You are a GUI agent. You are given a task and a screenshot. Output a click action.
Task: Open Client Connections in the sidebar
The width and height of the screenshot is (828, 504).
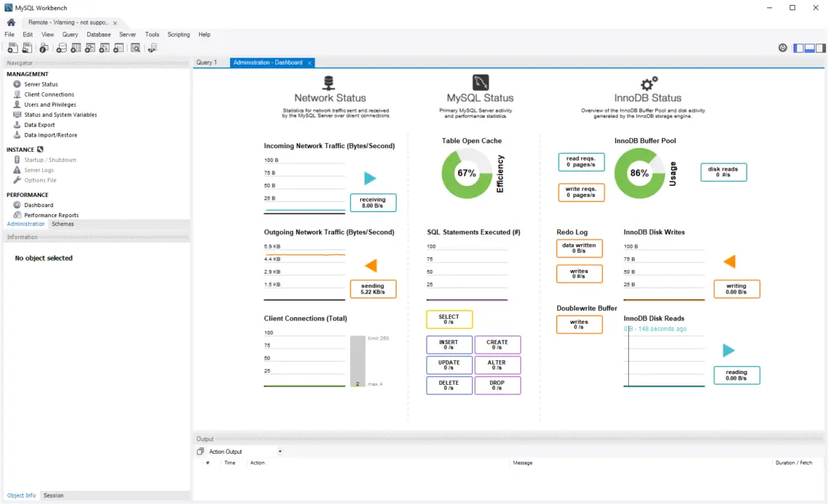46,94
